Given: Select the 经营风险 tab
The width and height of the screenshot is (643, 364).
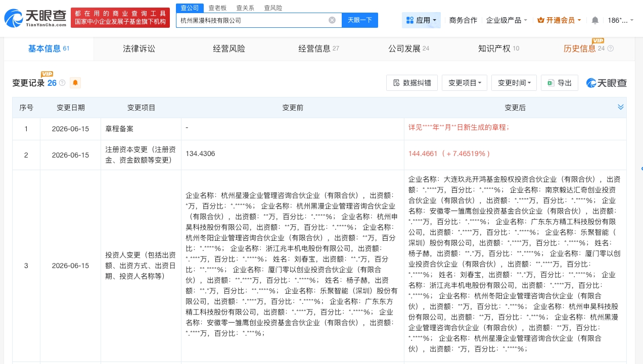Looking at the screenshot, I should point(229,48).
